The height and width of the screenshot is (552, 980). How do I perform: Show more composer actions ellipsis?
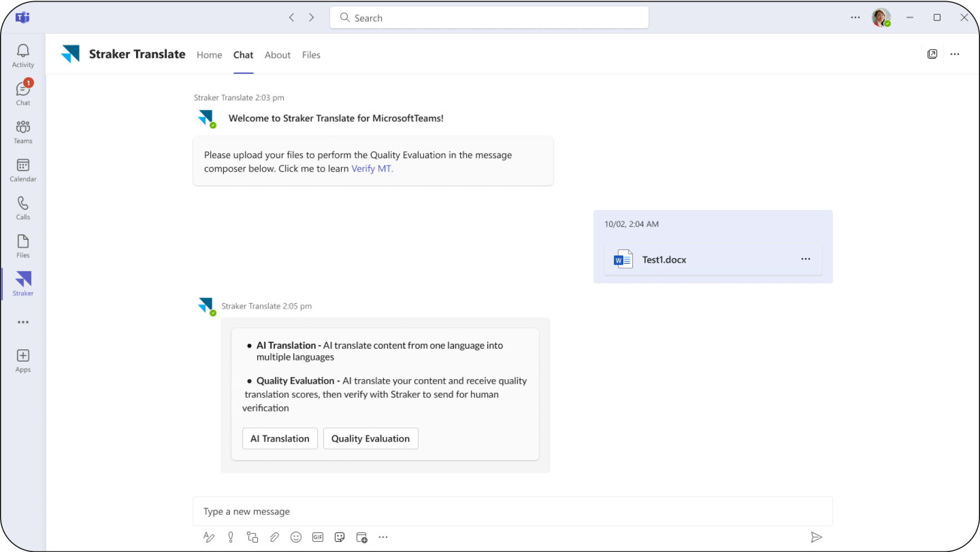(383, 537)
